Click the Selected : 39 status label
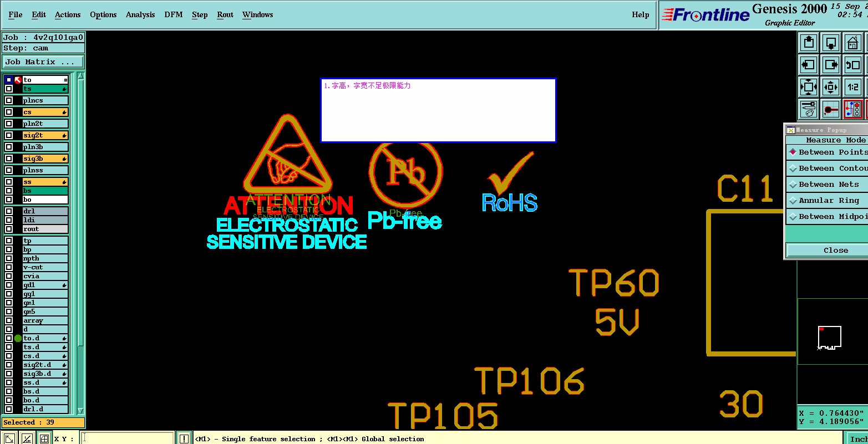The image size is (868, 444). tap(43, 422)
